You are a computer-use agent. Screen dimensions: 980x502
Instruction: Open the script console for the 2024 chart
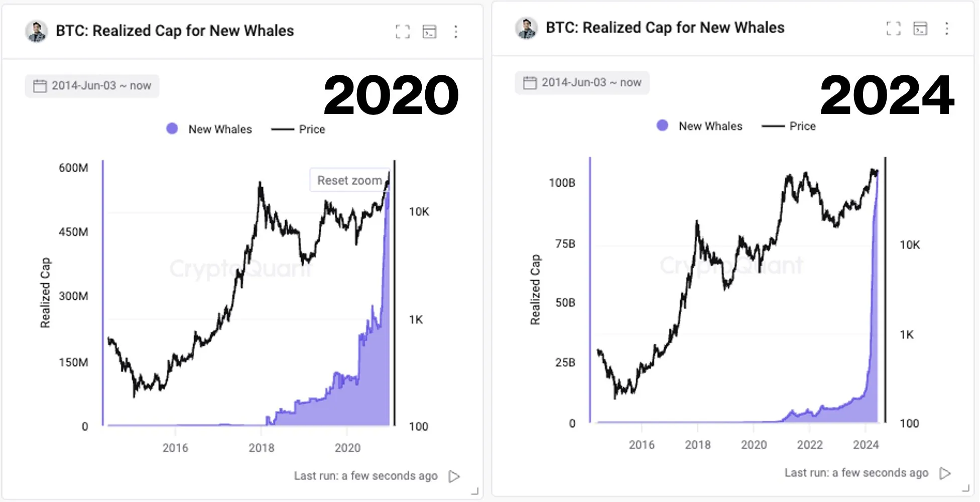pyautogui.click(x=920, y=29)
